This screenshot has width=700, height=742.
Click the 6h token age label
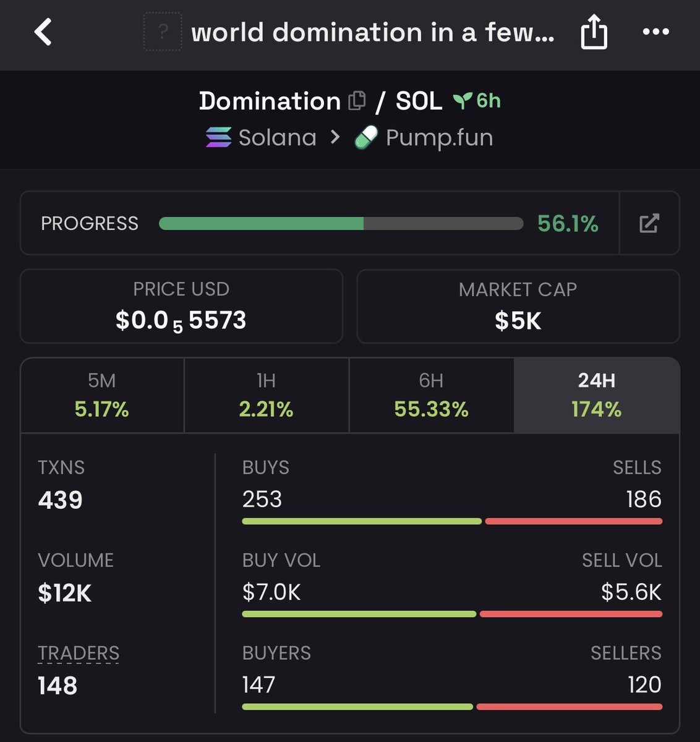pyautogui.click(x=489, y=101)
